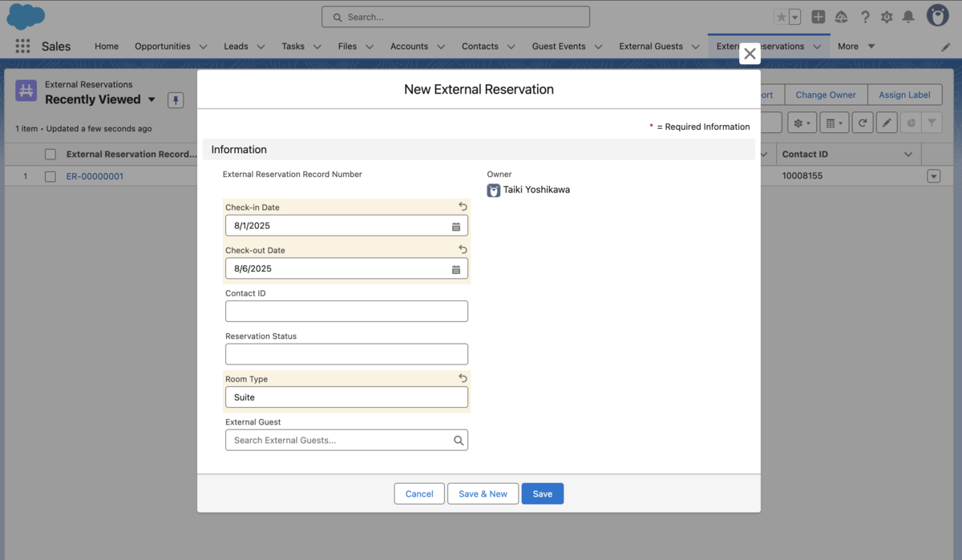Open the App Launcher grid icon
Screen dimensions: 962x560
point(22,46)
